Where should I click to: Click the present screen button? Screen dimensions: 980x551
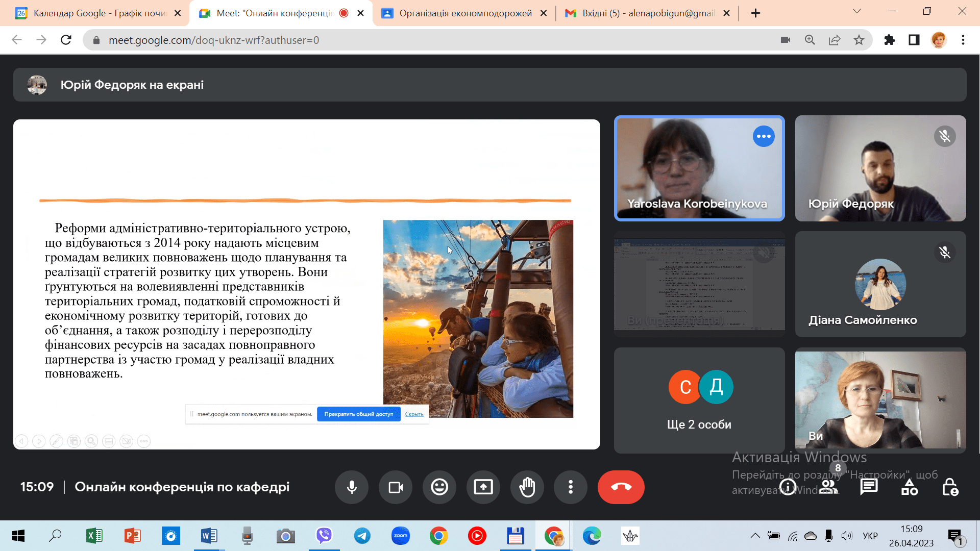[483, 487]
